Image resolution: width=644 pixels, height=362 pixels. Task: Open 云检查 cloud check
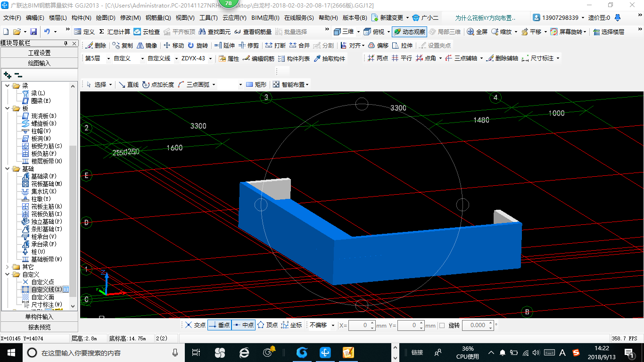(147, 32)
